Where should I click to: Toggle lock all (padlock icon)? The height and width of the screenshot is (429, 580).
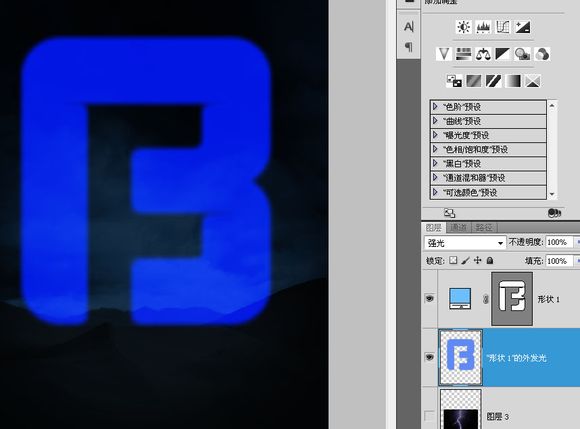pos(490,260)
